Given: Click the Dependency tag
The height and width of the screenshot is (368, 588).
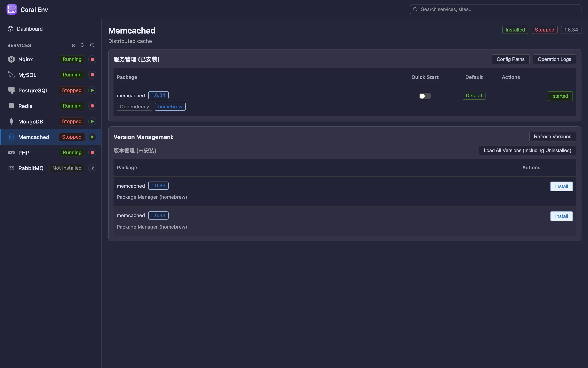Looking at the screenshot, I should point(135,107).
